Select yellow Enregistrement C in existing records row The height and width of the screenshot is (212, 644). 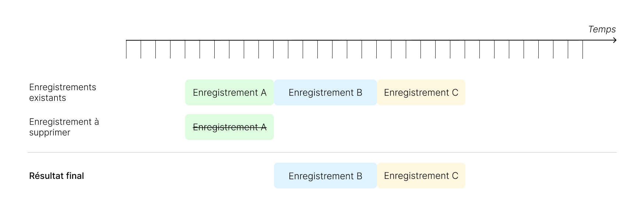click(421, 92)
